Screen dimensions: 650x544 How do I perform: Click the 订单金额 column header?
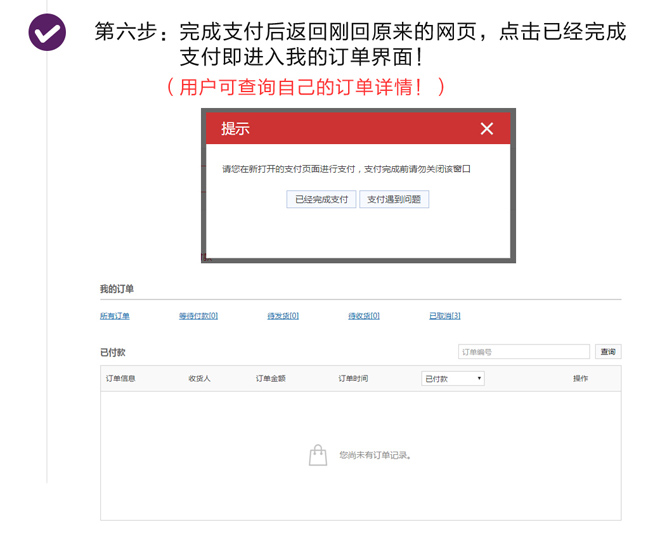[270, 379]
